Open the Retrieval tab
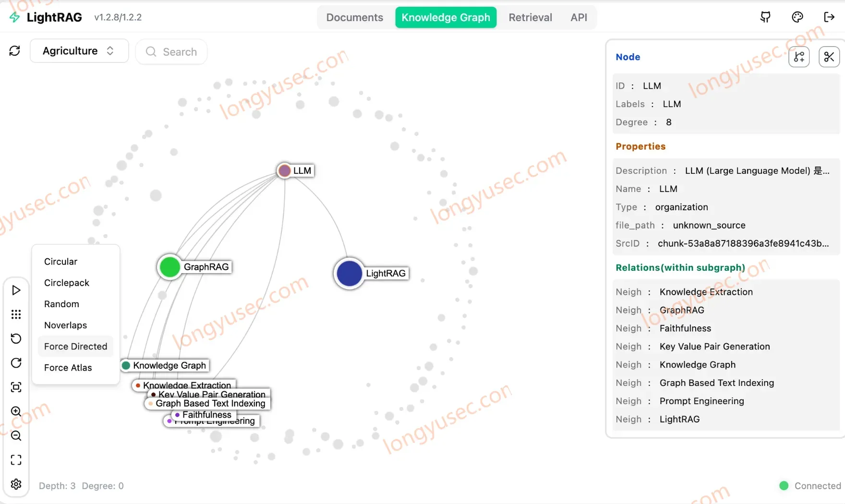Screen dimensions: 845x504 click(530, 17)
